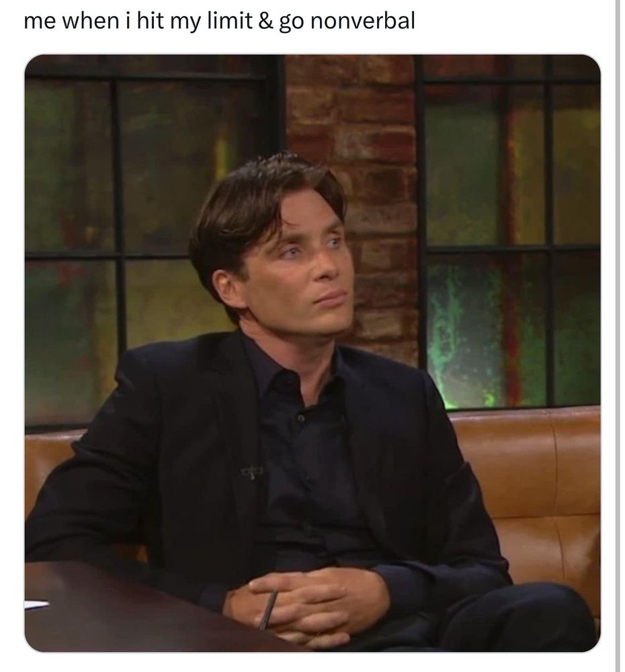Click the word 'limit' in the caption
The image size is (625, 672).
pyautogui.click(x=230, y=21)
